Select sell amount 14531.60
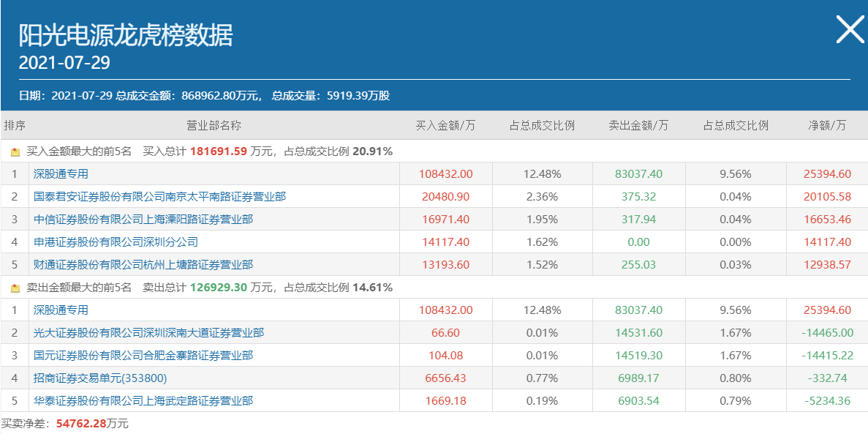Image resolution: width=868 pixels, height=434 pixels. tap(638, 333)
